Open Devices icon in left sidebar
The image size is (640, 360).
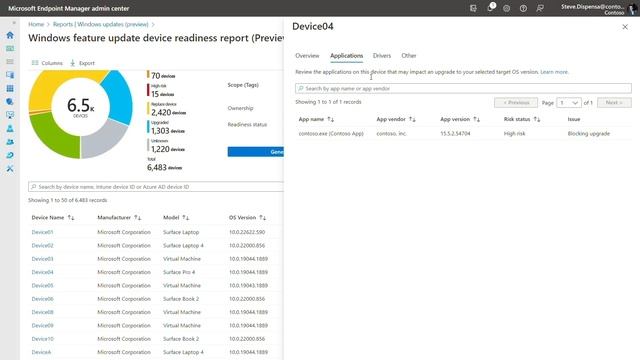10,75
